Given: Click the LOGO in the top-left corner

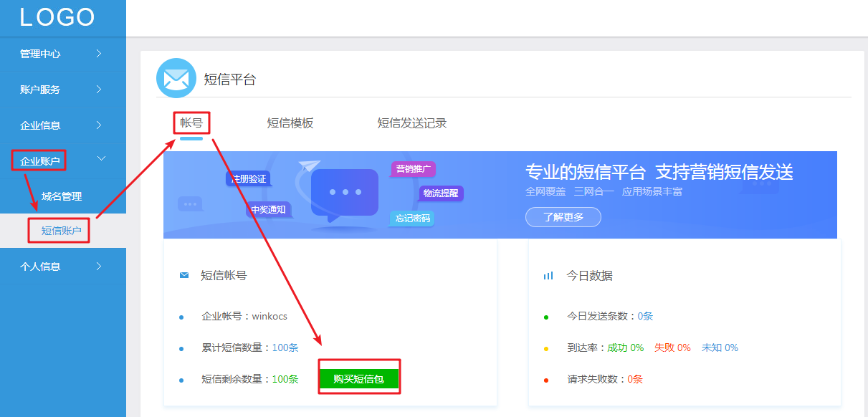Looking at the screenshot, I should click(57, 17).
